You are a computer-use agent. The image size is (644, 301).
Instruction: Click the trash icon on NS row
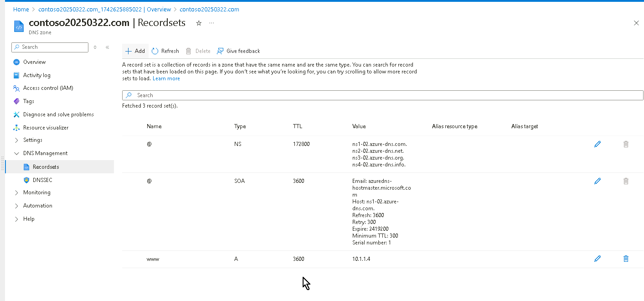pyautogui.click(x=626, y=144)
